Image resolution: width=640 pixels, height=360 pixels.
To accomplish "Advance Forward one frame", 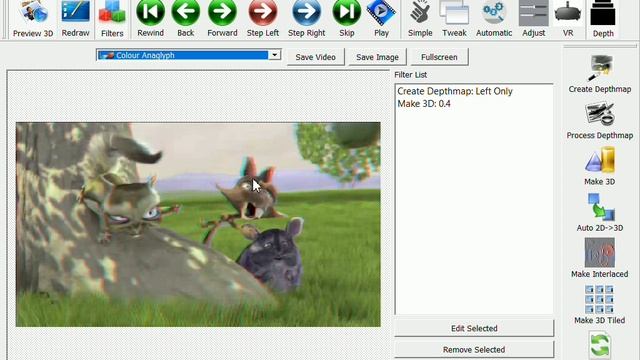I will (222, 19).
